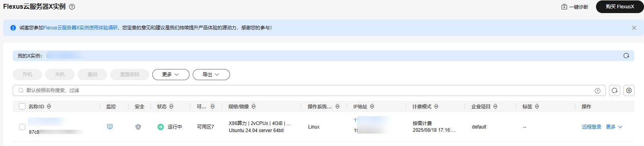
Task: Sort by 名称/ID column sort icon
Action: pos(49,106)
